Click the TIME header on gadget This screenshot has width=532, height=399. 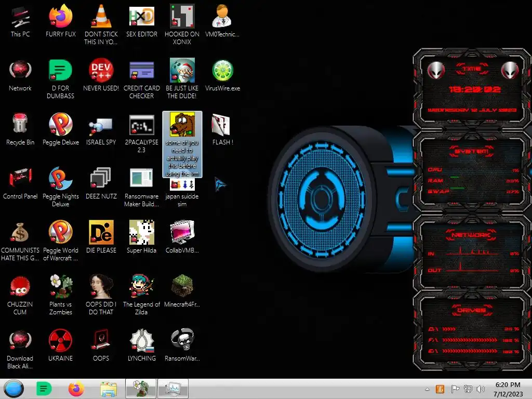click(x=472, y=69)
